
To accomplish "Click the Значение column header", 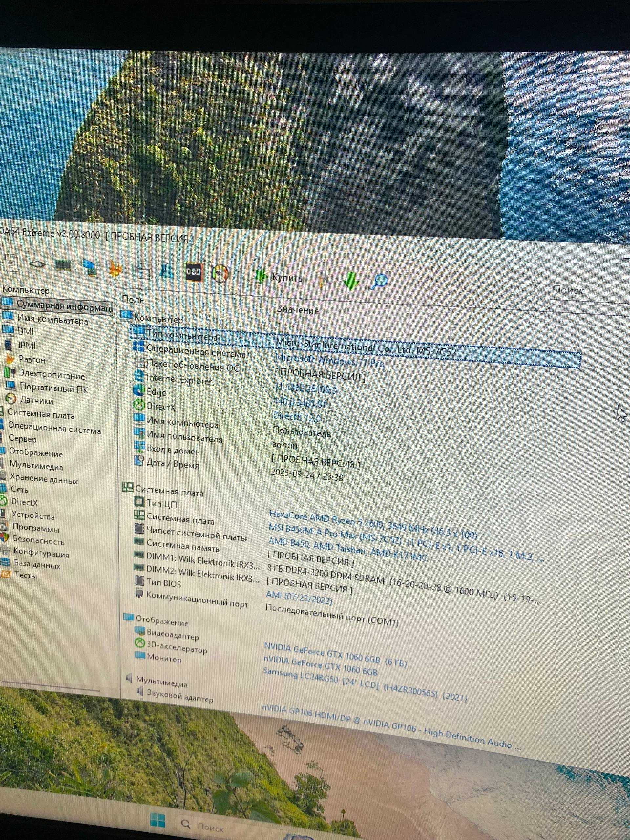I will [x=297, y=310].
